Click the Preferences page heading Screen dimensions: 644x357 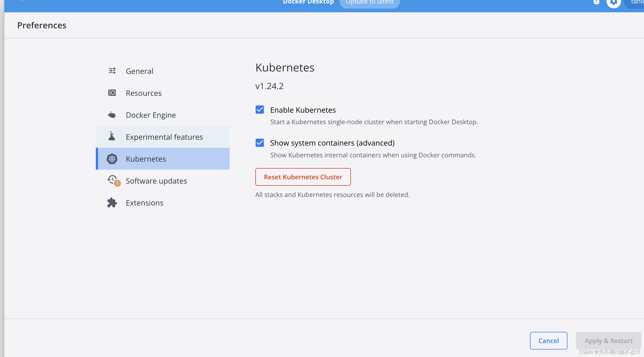tap(42, 25)
